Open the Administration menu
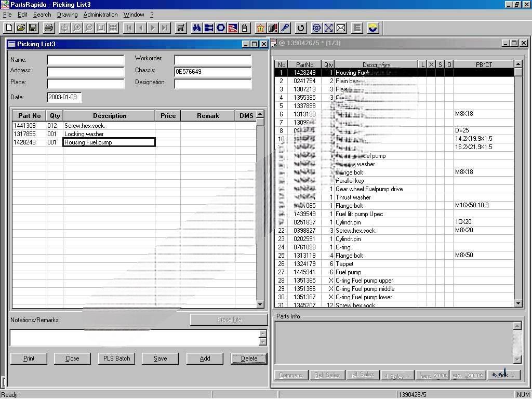The height and width of the screenshot is (399, 532). tap(100, 14)
